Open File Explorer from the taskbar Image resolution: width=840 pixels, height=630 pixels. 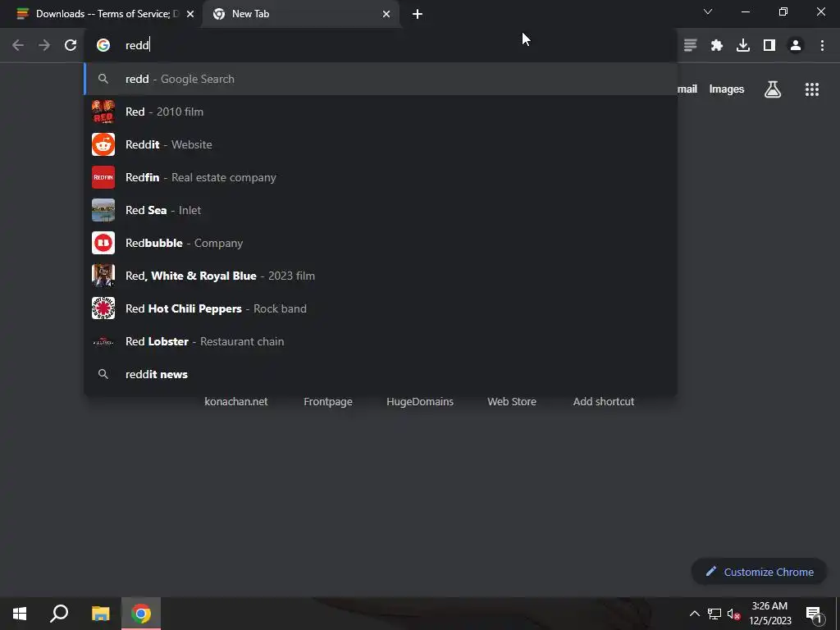(100, 614)
